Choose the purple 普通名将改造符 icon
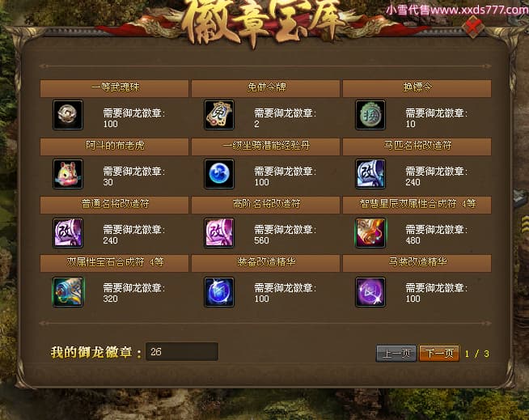Image resolution: width=529 pixels, height=420 pixels. tap(68, 232)
